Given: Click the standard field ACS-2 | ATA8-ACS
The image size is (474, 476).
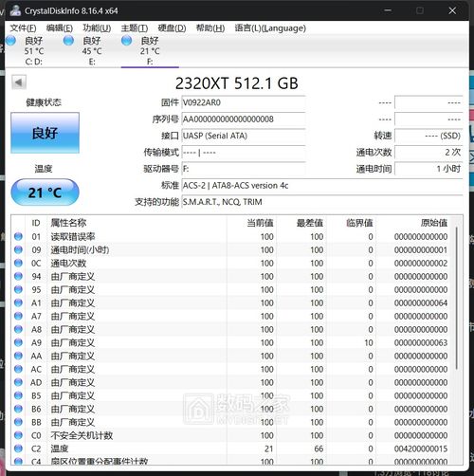Looking at the screenshot, I should [x=322, y=186].
